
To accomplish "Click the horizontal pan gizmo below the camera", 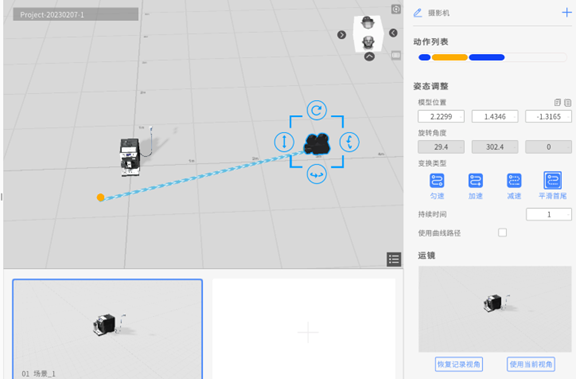I will point(317,174).
